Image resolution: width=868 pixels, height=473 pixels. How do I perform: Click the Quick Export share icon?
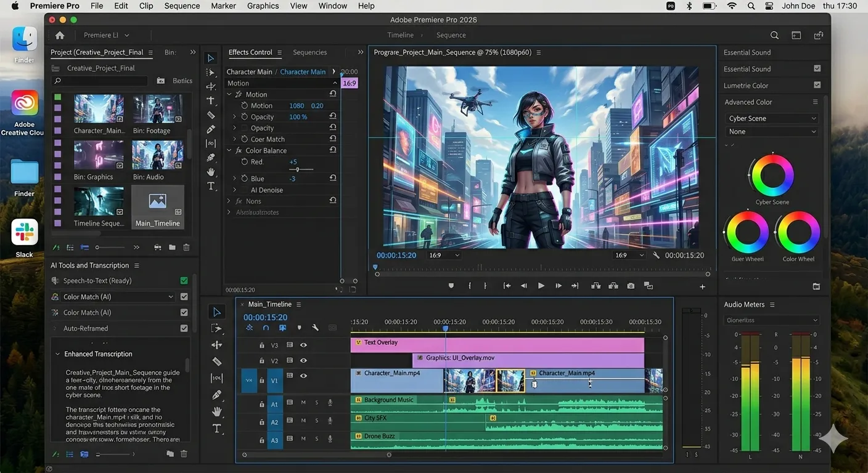tap(819, 35)
